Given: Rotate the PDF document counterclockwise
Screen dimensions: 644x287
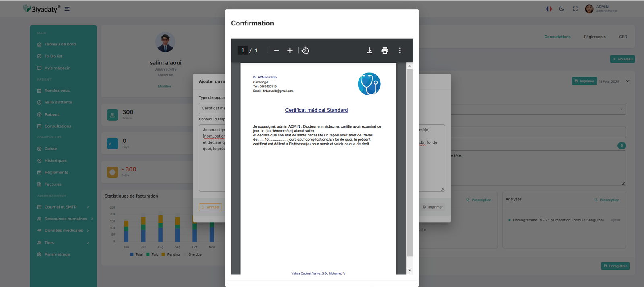Looking at the screenshot, I should tap(305, 50).
